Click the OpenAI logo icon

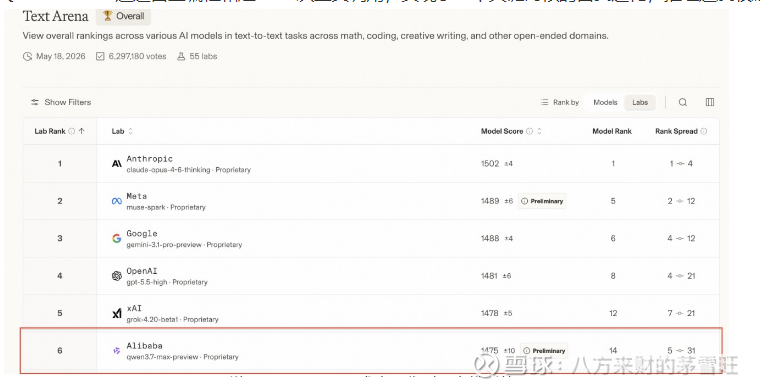point(117,276)
